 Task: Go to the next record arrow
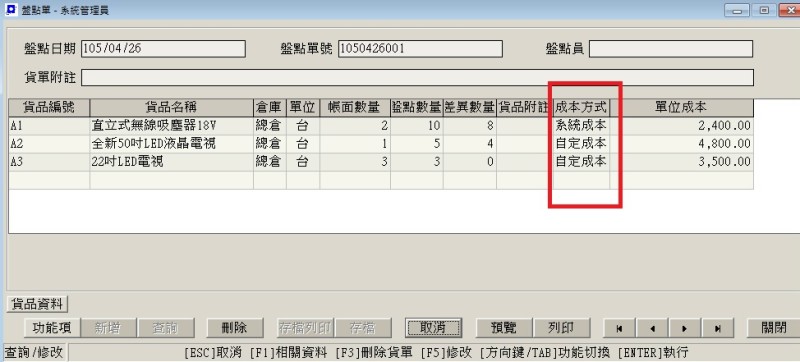click(684, 328)
